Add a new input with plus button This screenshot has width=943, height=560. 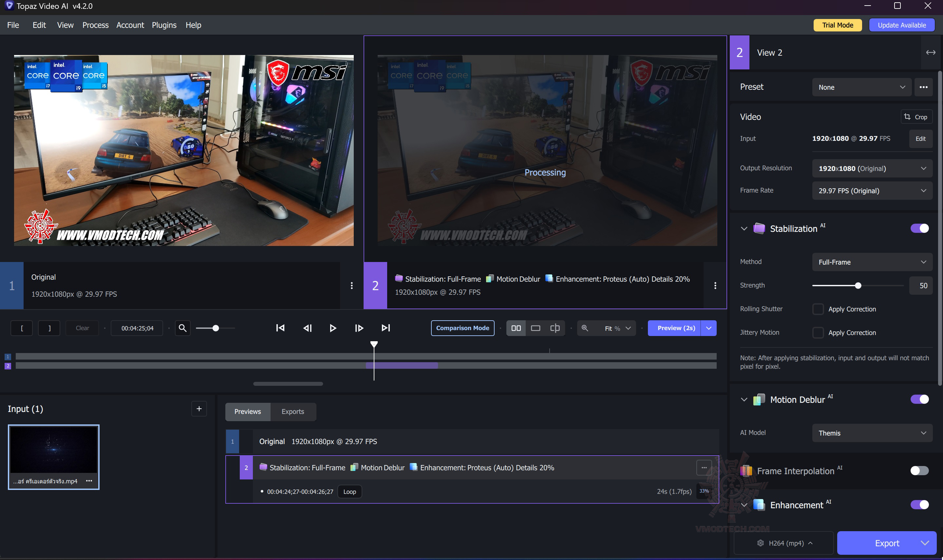(x=199, y=409)
